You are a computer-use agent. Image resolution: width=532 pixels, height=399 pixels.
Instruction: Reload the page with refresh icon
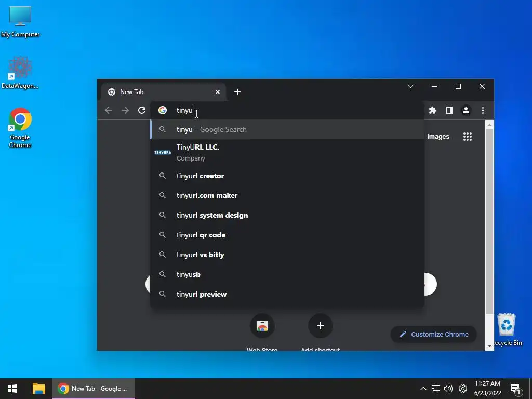142,110
